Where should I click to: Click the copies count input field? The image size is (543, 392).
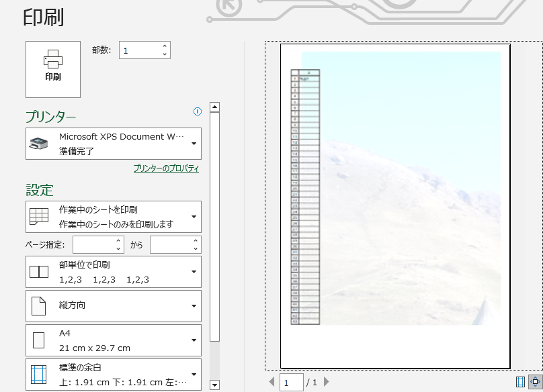click(139, 50)
